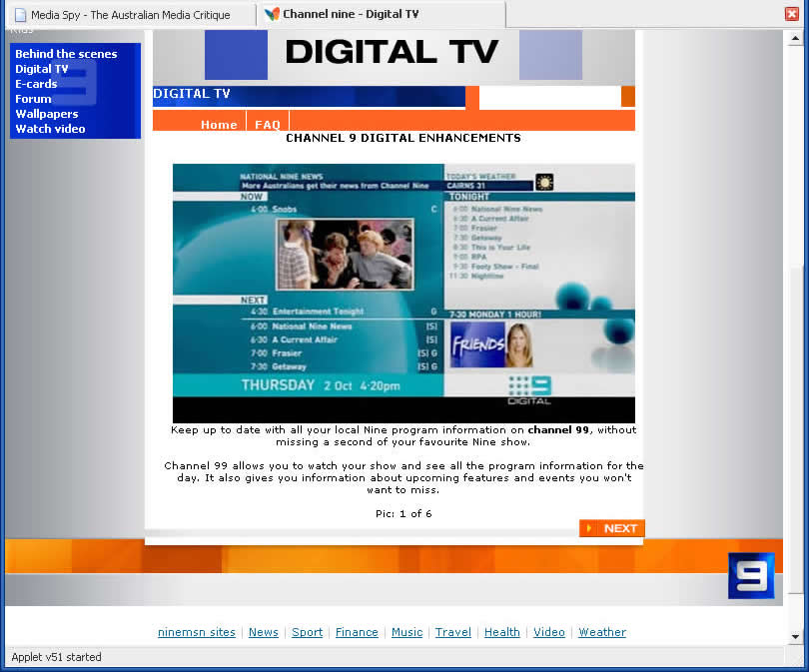Click the Nine logo at bottom right
Screen dimensions: 809x672
click(x=751, y=575)
